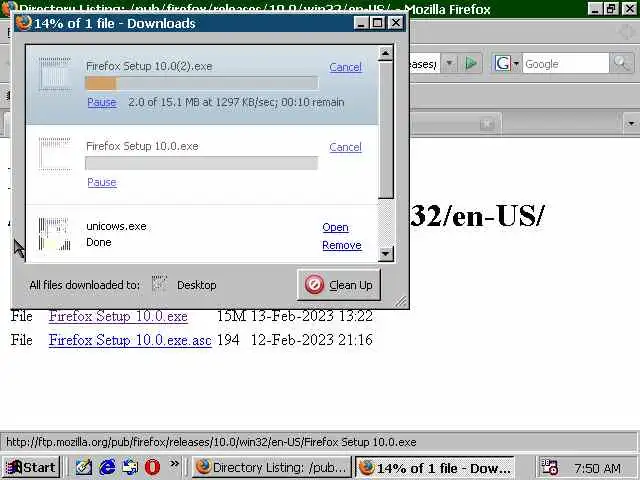Remove unicows.exe from the downloads list
The width and height of the screenshot is (640, 480).
click(x=342, y=245)
